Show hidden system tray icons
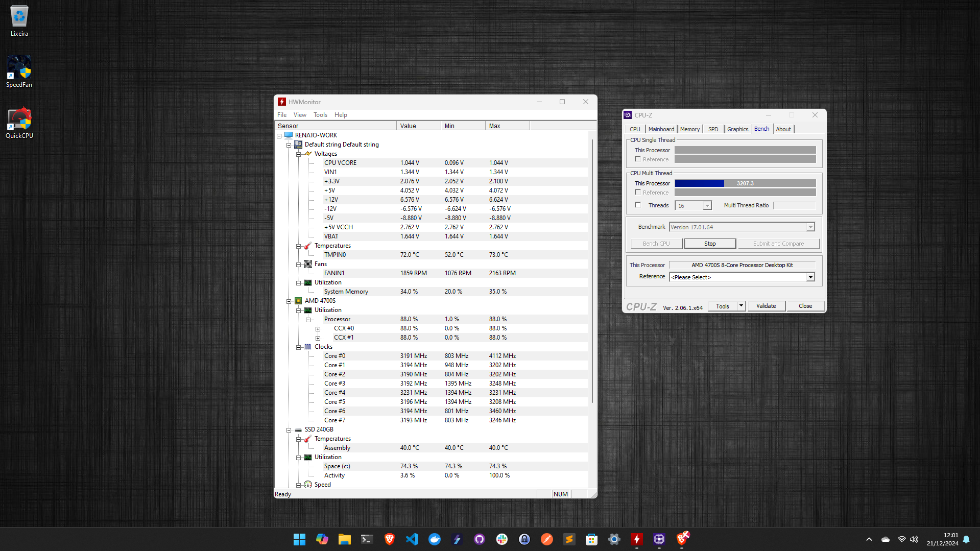This screenshot has height=551, width=980. pyautogui.click(x=869, y=539)
